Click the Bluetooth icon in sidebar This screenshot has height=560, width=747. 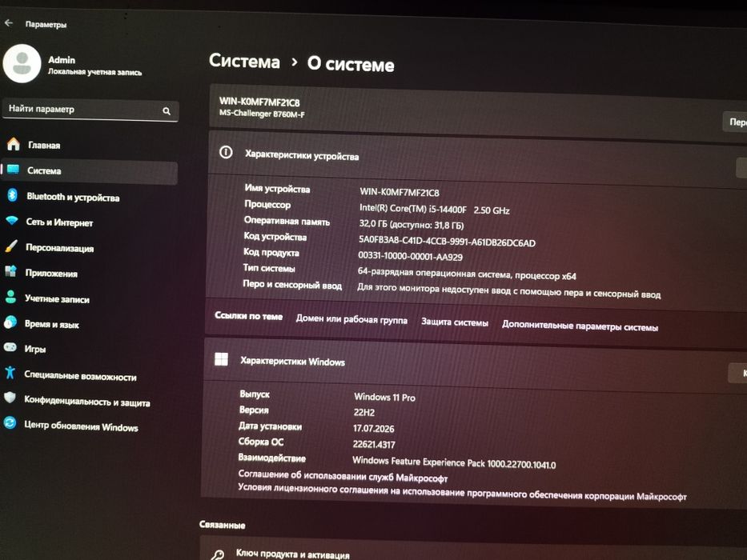(x=12, y=194)
